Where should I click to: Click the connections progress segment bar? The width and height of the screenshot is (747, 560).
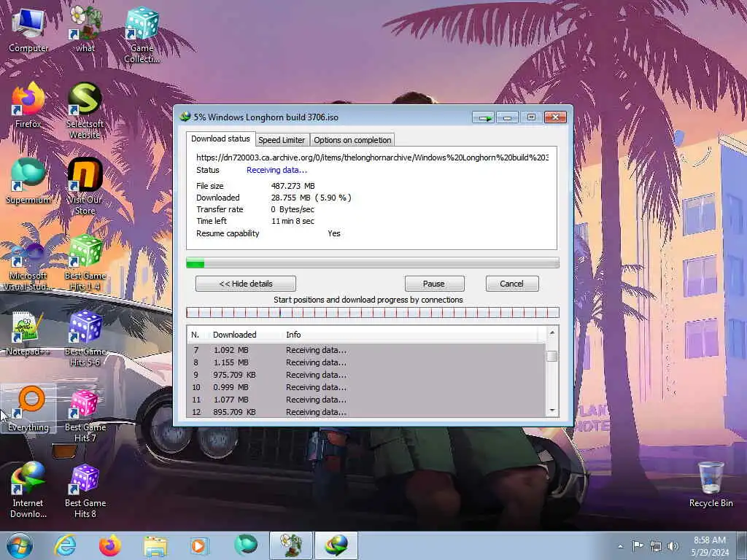point(372,312)
